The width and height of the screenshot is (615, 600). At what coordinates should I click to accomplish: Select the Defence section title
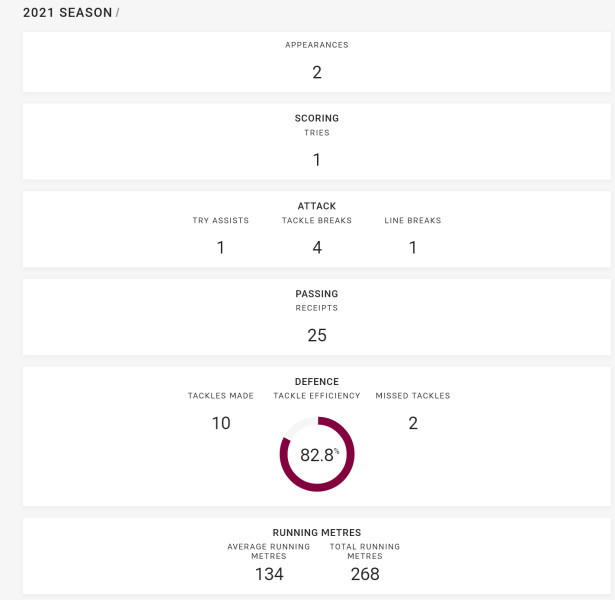pos(317,382)
